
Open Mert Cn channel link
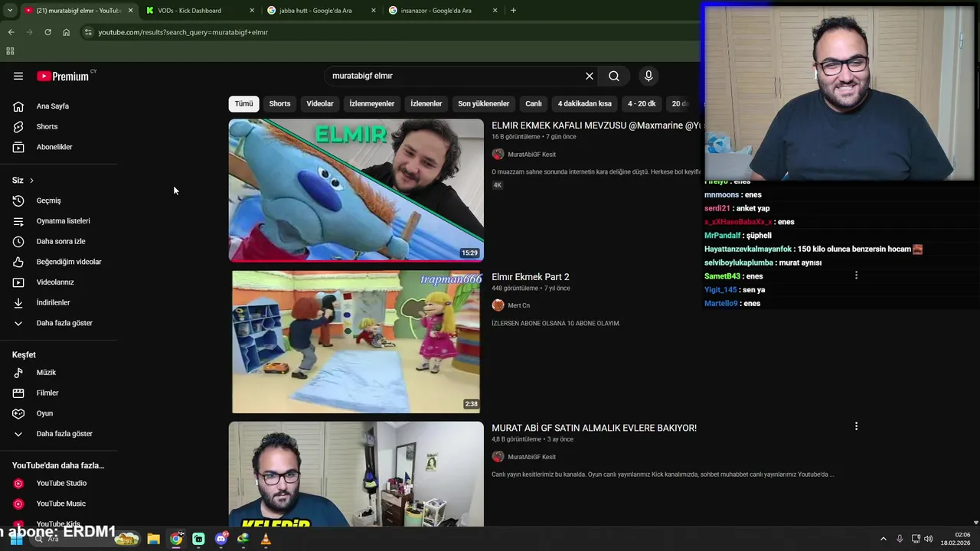point(518,305)
